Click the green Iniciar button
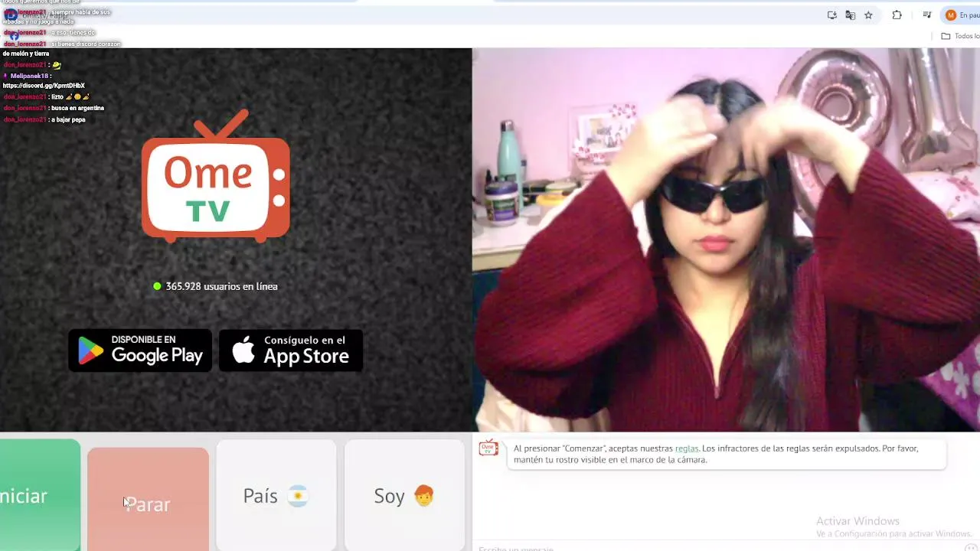This screenshot has width=980, height=551. [40, 495]
